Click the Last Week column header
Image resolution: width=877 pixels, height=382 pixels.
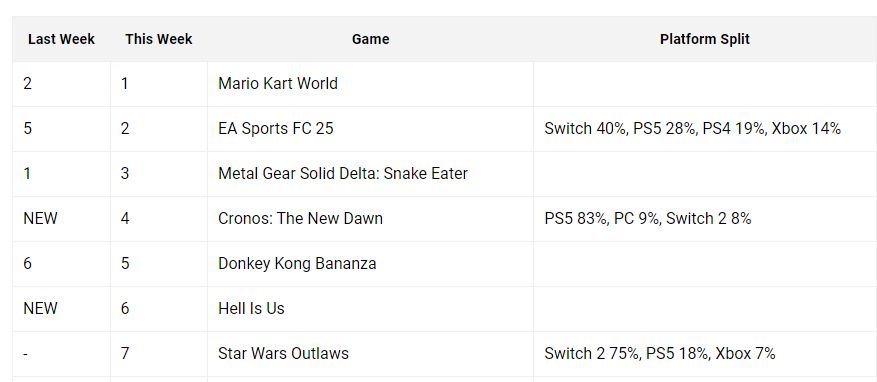pos(61,39)
